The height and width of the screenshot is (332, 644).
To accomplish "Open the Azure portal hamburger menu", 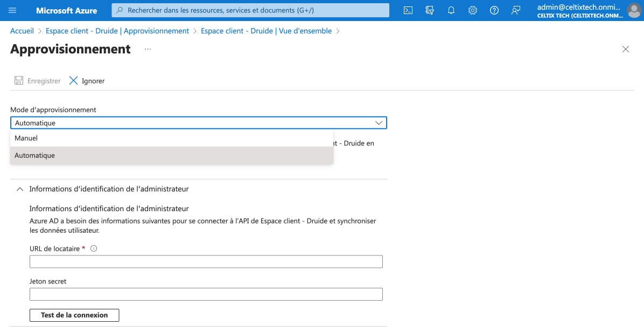I will pyautogui.click(x=12, y=10).
